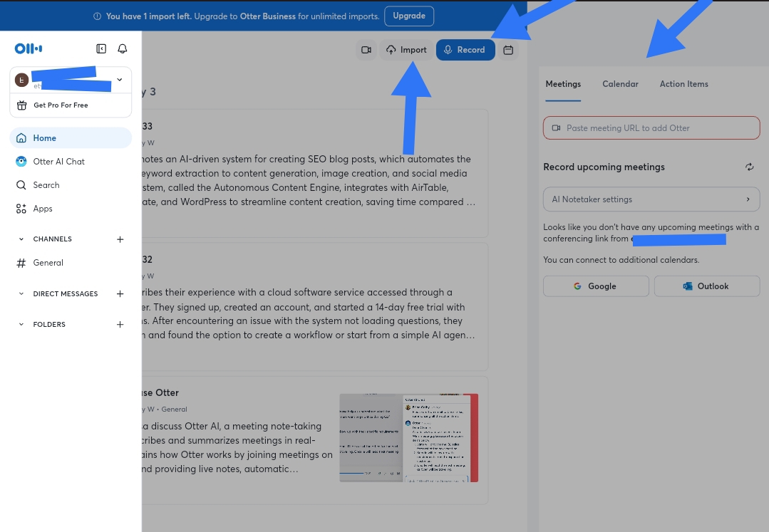Open Apps in sidebar
Image resolution: width=769 pixels, height=532 pixels.
pos(71,209)
